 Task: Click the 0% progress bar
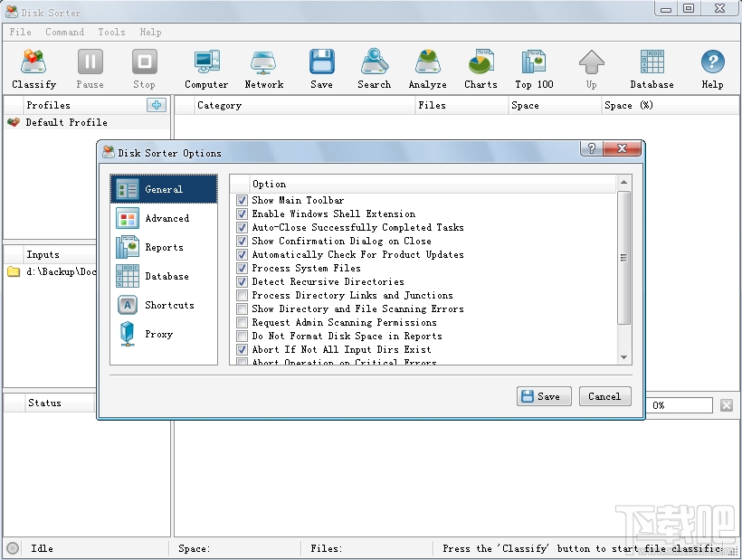679,405
